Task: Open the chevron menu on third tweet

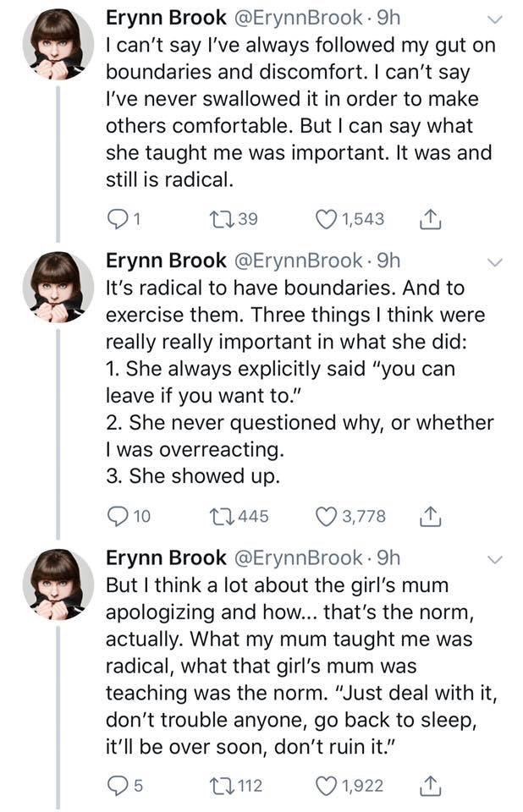Action: click(495, 559)
